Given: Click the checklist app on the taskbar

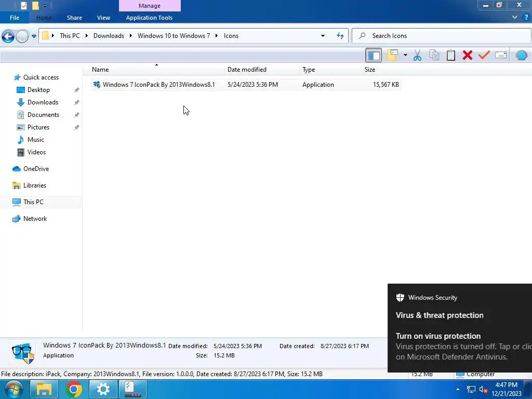Looking at the screenshot, I should 132,390.
